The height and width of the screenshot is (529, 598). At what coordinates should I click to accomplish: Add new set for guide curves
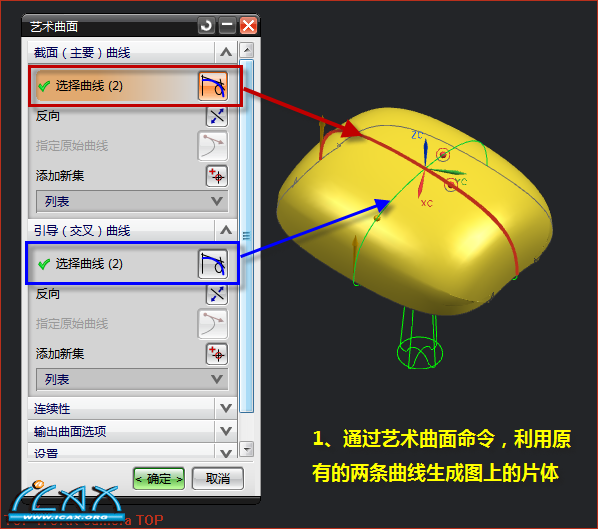(x=217, y=354)
